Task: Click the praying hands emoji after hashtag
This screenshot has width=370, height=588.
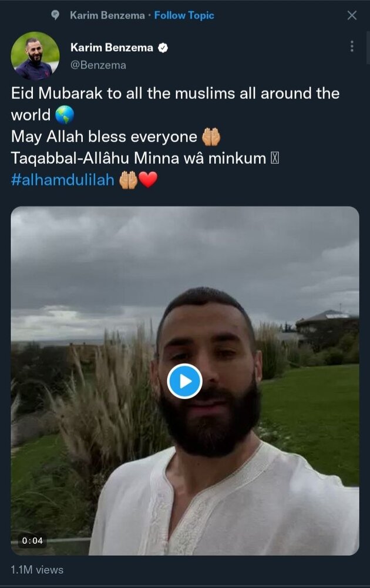Action: pyautogui.click(x=129, y=180)
